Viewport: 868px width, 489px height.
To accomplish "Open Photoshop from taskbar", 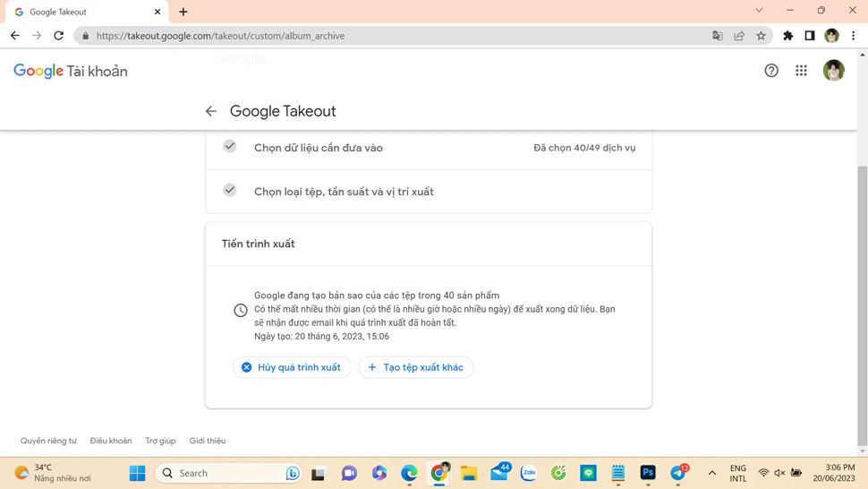I will tap(648, 473).
